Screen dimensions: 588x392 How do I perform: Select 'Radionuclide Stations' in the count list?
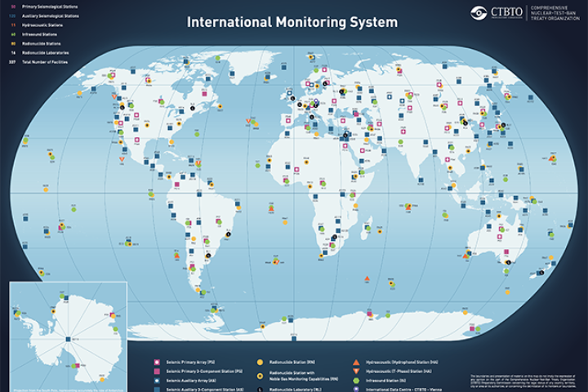42,44
